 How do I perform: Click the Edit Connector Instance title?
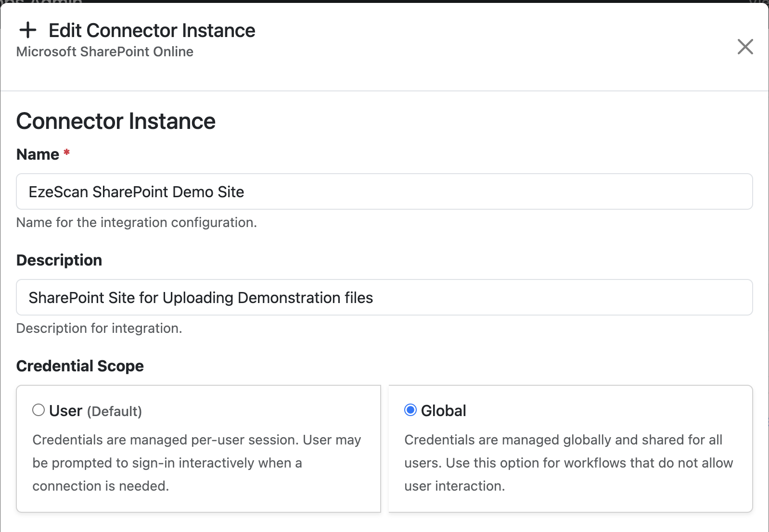152,30
